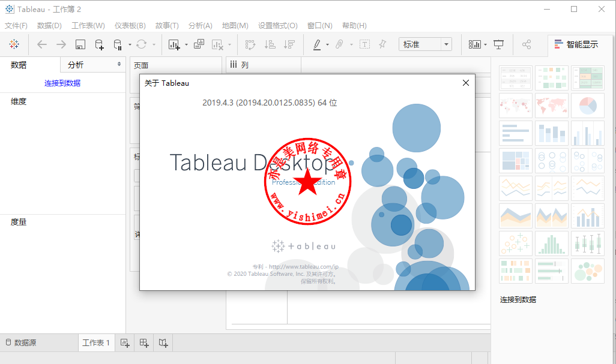
Task: Expand dropdown arrow beside paperclip group icon
Action: [351, 45]
